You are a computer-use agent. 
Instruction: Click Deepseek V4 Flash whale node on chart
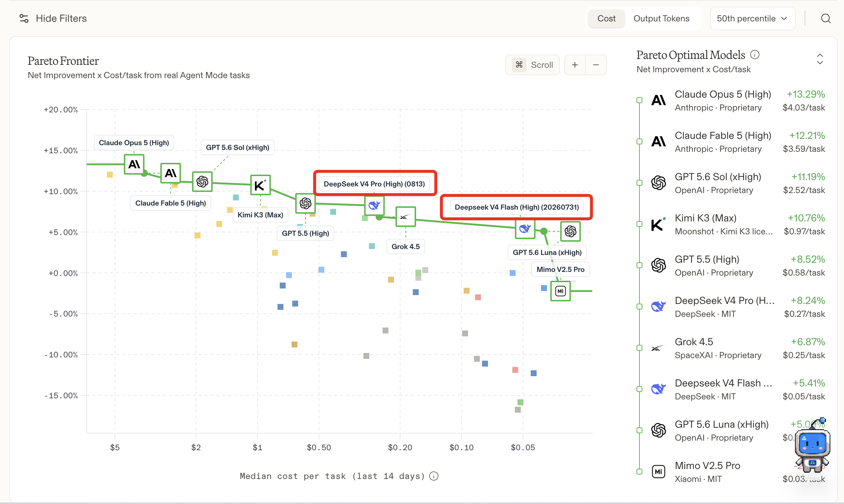525,229
